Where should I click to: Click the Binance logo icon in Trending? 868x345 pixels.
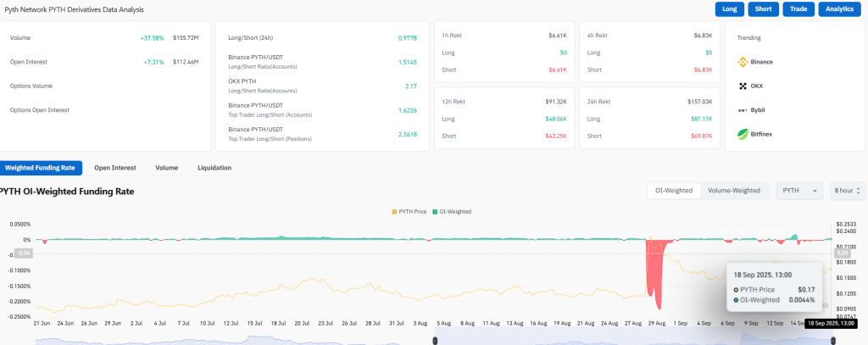(743, 62)
